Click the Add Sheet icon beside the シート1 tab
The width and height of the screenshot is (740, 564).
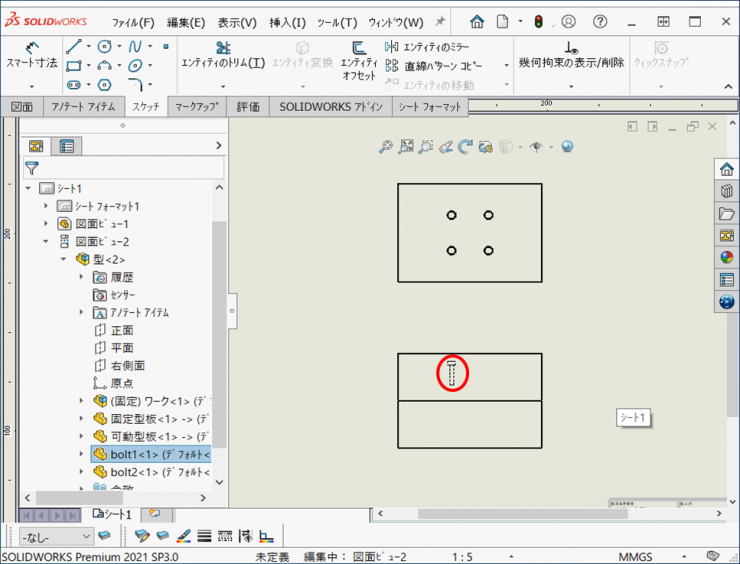[x=155, y=514]
